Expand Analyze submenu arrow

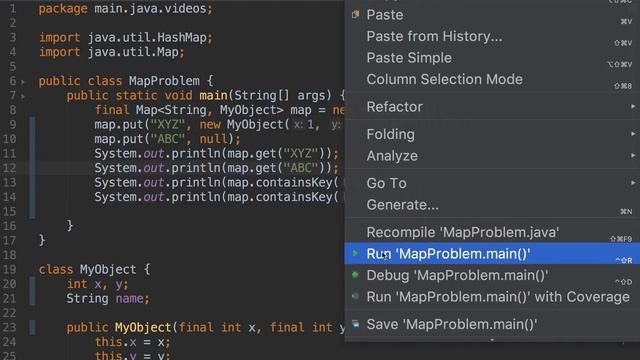point(633,155)
